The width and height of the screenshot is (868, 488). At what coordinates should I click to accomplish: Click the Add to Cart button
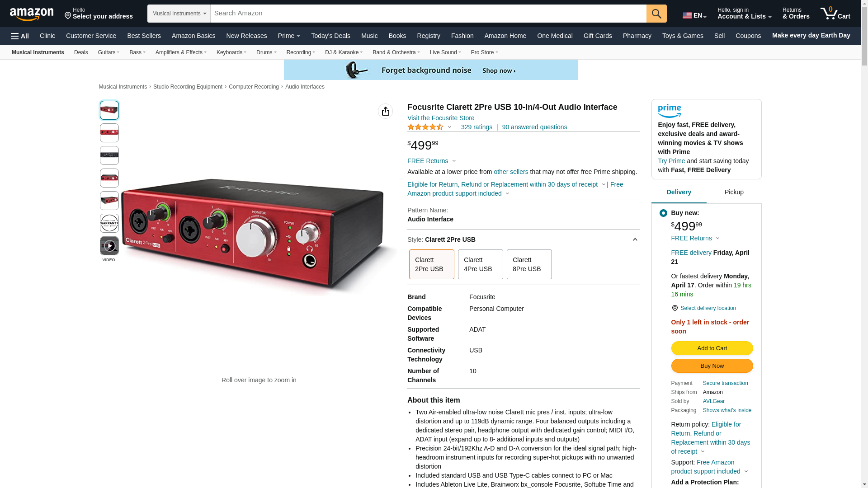(712, 348)
